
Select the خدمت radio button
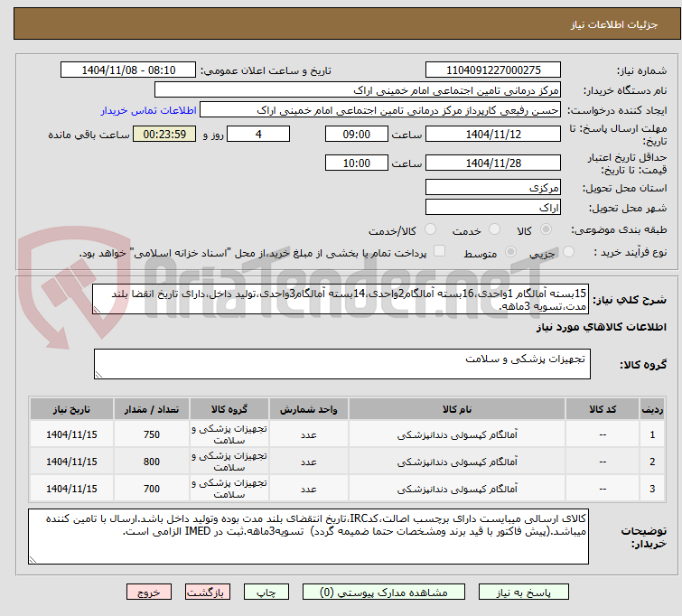[x=494, y=229]
